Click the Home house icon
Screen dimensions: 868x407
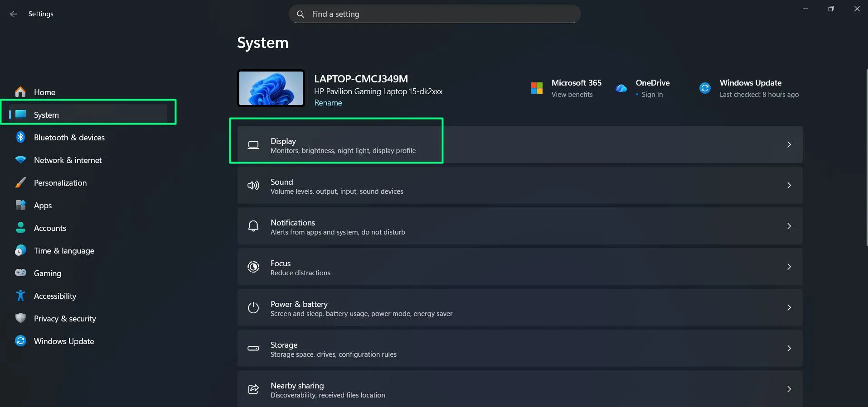click(20, 92)
